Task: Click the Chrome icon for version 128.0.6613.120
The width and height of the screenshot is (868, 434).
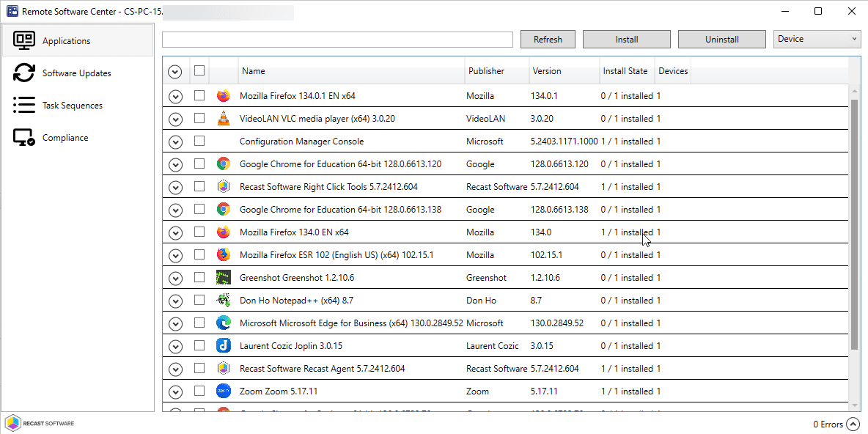Action: tap(223, 164)
